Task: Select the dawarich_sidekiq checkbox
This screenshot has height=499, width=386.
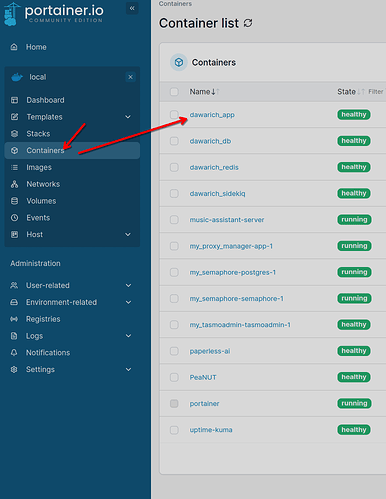Action: (174, 194)
